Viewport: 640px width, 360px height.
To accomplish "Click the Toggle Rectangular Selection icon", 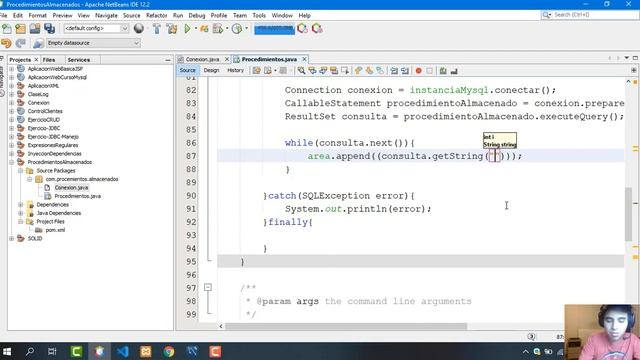I will [x=345, y=71].
